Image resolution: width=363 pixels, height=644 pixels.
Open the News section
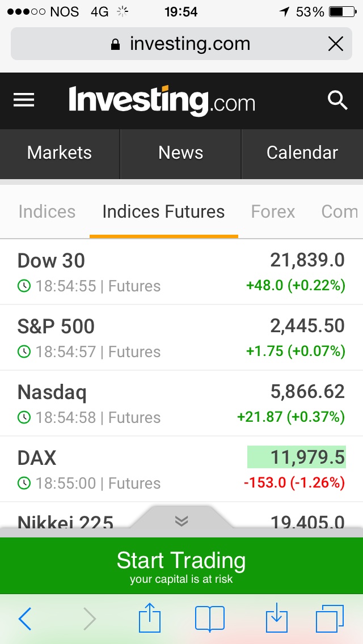[x=181, y=153]
